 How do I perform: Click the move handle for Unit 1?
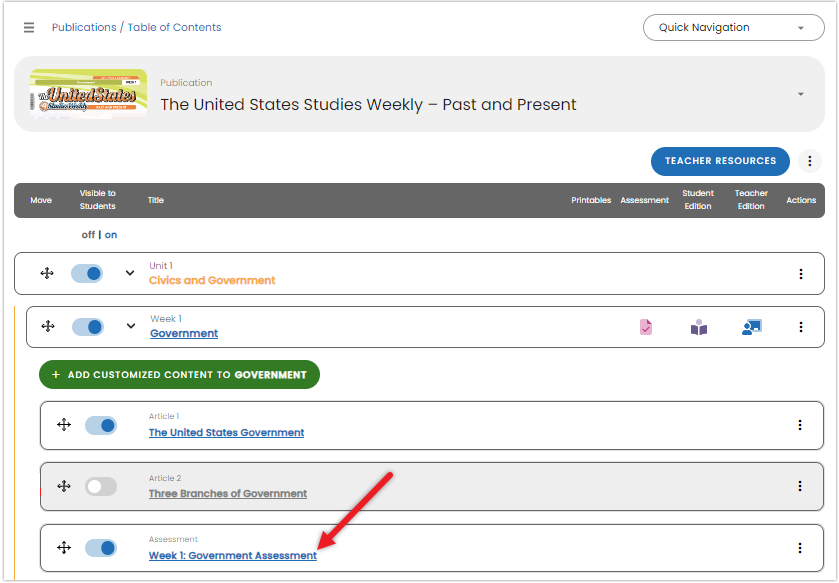(x=47, y=272)
